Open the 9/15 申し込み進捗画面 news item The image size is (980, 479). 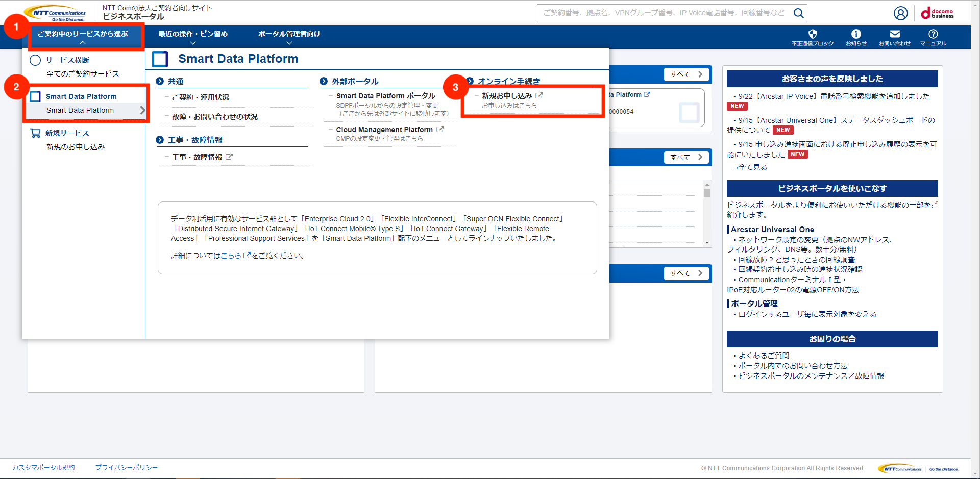pyautogui.click(x=832, y=149)
